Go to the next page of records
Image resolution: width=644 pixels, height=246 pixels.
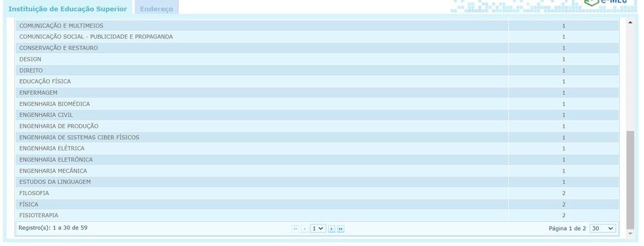point(331,229)
